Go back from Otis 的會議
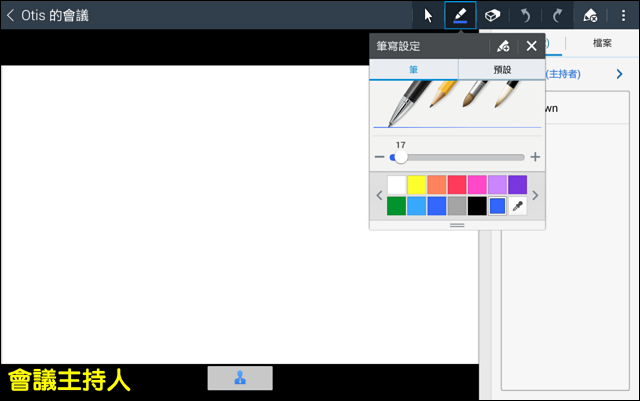This screenshot has width=640, height=401. 11,16
